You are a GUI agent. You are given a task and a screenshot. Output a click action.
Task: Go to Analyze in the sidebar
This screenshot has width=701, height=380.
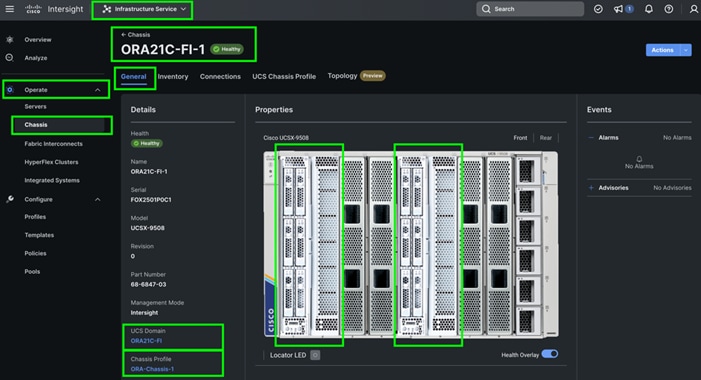tap(36, 58)
